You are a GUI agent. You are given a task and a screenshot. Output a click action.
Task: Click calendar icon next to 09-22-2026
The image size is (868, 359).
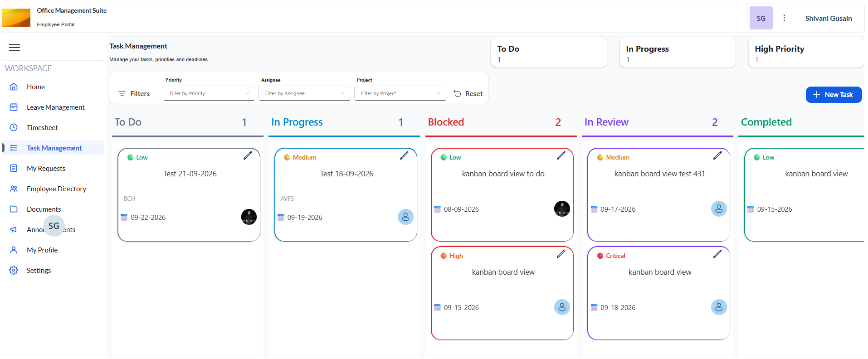click(x=124, y=218)
